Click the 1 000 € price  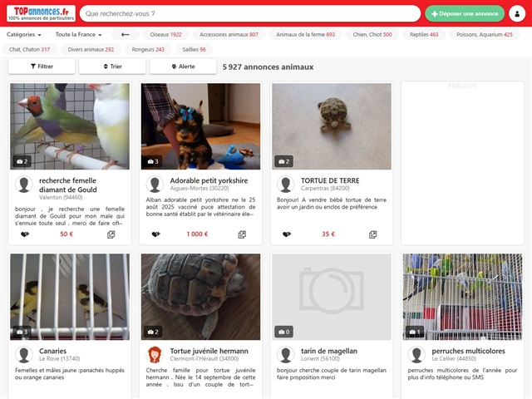point(197,234)
